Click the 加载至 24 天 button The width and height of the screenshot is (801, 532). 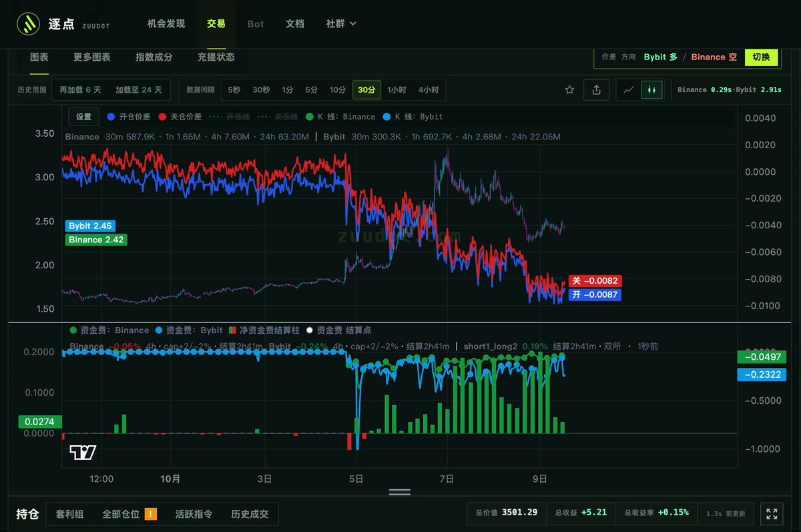point(139,89)
